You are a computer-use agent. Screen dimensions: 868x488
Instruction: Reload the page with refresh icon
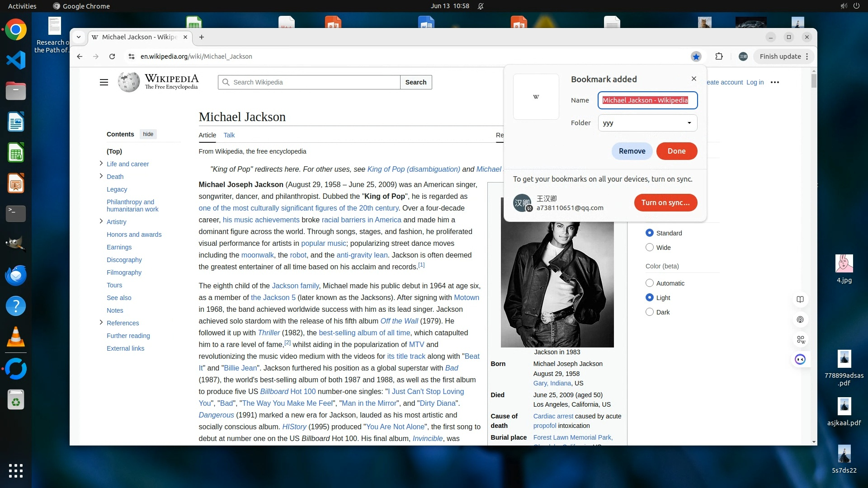112,56
